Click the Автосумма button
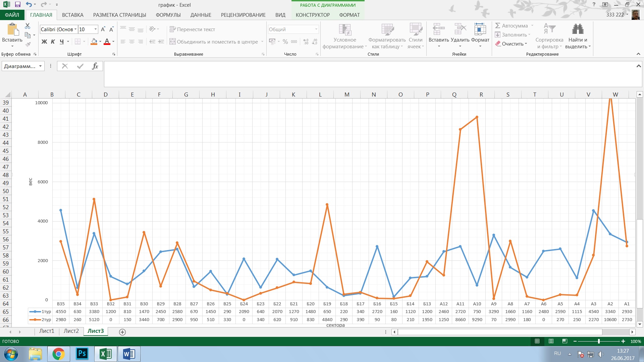This screenshot has width=644, height=362. pyautogui.click(x=512, y=26)
